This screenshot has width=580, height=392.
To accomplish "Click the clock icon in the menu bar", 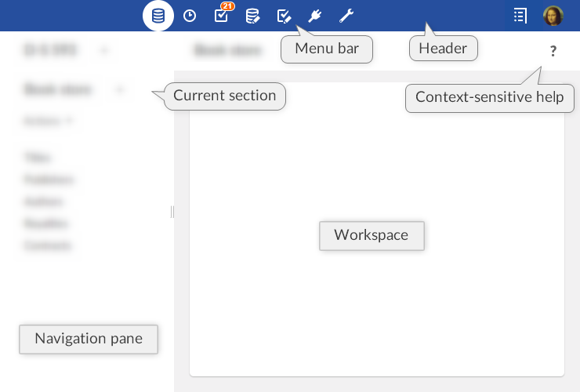I will [190, 16].
